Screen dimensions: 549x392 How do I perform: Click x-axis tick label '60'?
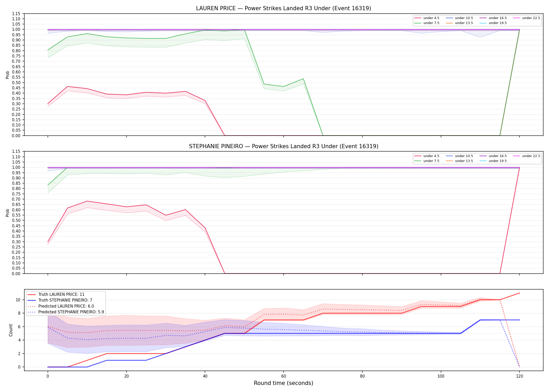click(284, 376)
